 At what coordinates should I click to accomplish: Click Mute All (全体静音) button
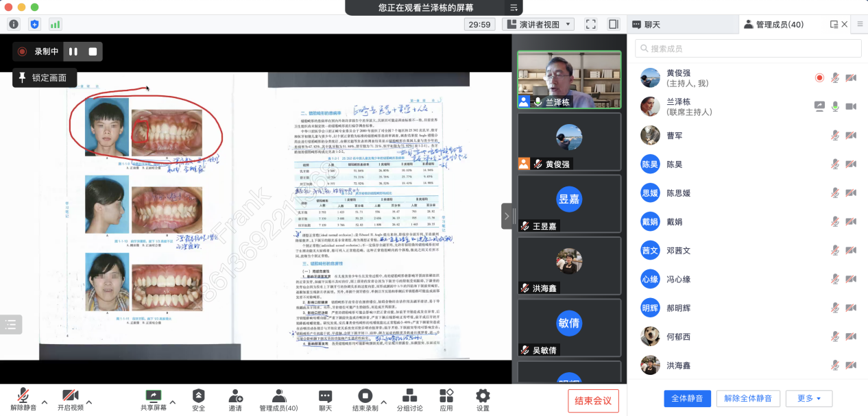point(687,398)
